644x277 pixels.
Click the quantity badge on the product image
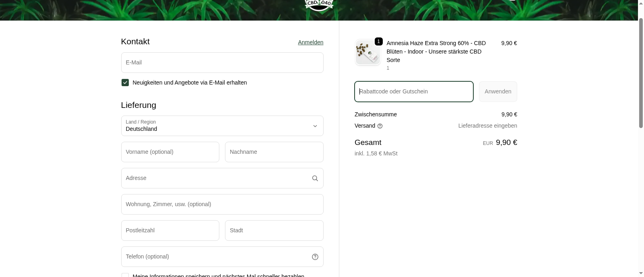(x=378, y=41)
